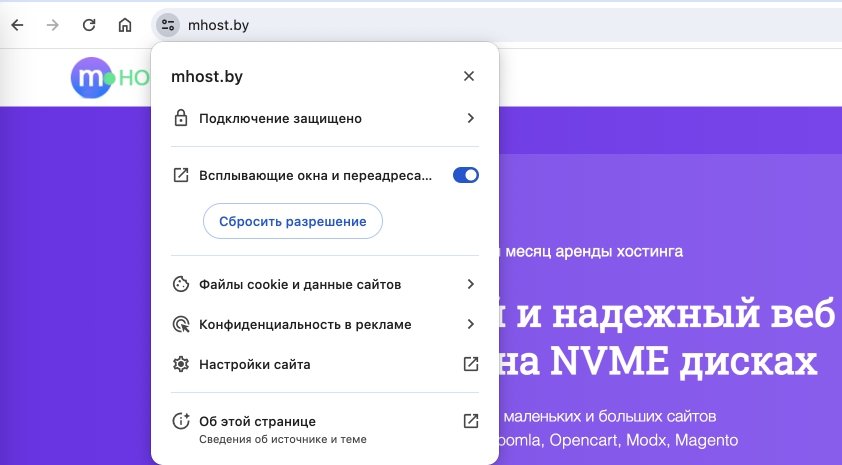Click the mhost.by popup title text

point(207,76)
